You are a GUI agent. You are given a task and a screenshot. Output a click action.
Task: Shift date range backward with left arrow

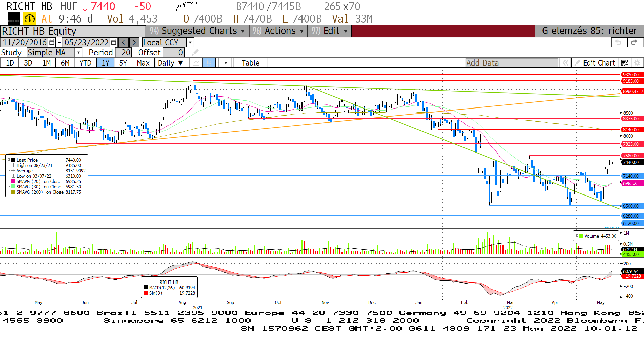(124, 42)
